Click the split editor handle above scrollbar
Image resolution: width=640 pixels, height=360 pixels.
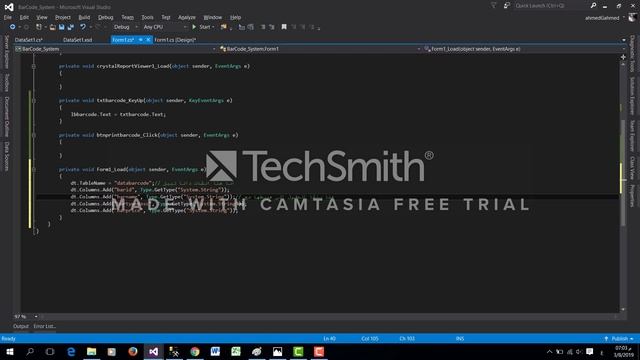tap(623, 57)
